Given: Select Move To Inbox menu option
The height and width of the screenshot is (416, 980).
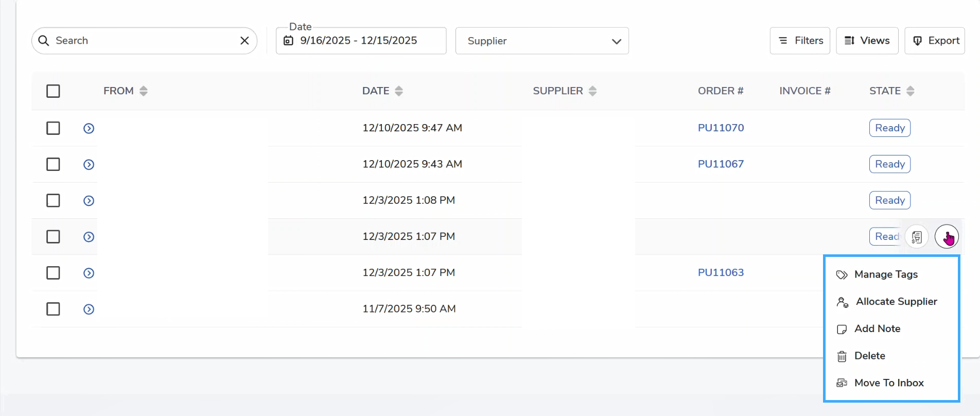Looking at the screenshot, I should point(888,383).
